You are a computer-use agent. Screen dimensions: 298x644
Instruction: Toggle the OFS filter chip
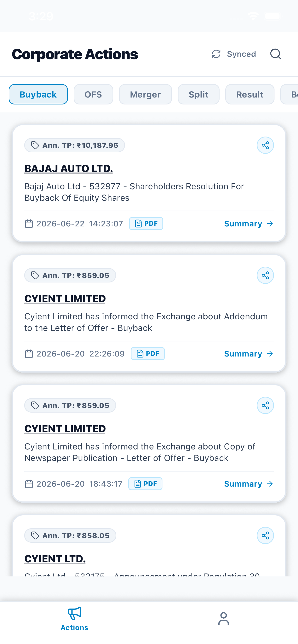pos(93,94)
